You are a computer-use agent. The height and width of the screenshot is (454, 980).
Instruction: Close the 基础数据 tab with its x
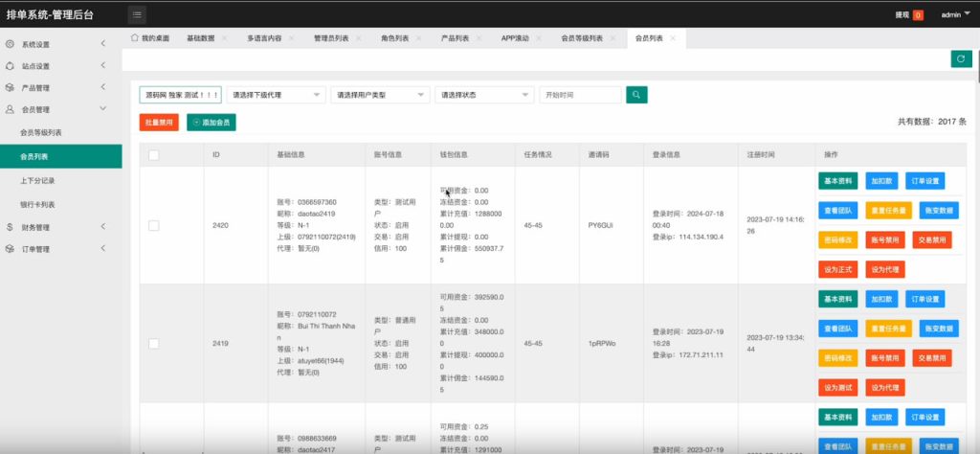224,38
